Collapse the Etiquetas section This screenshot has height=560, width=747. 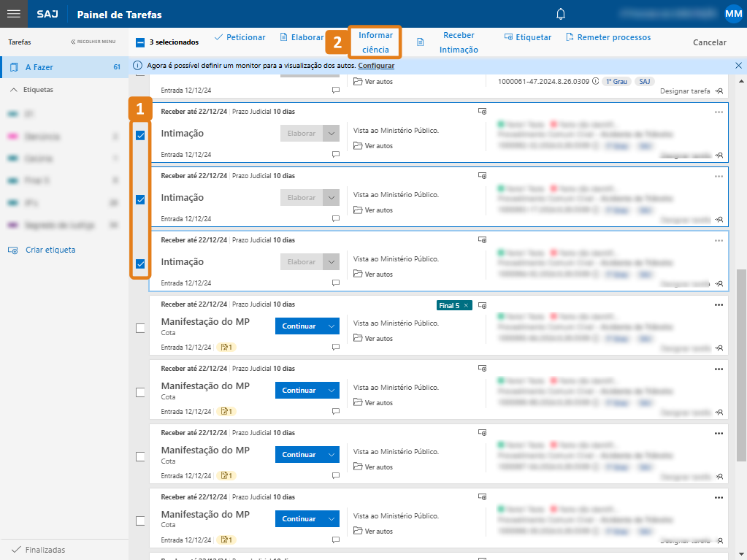point(13,90)
